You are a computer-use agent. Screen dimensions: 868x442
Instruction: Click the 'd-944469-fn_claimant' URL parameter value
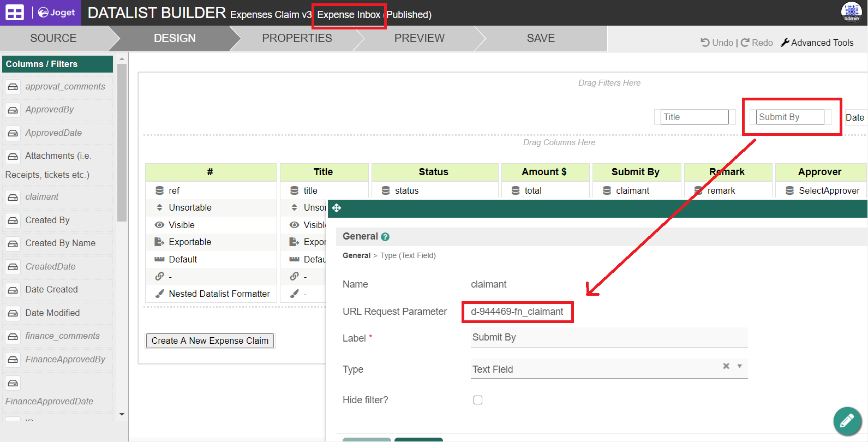517,312
